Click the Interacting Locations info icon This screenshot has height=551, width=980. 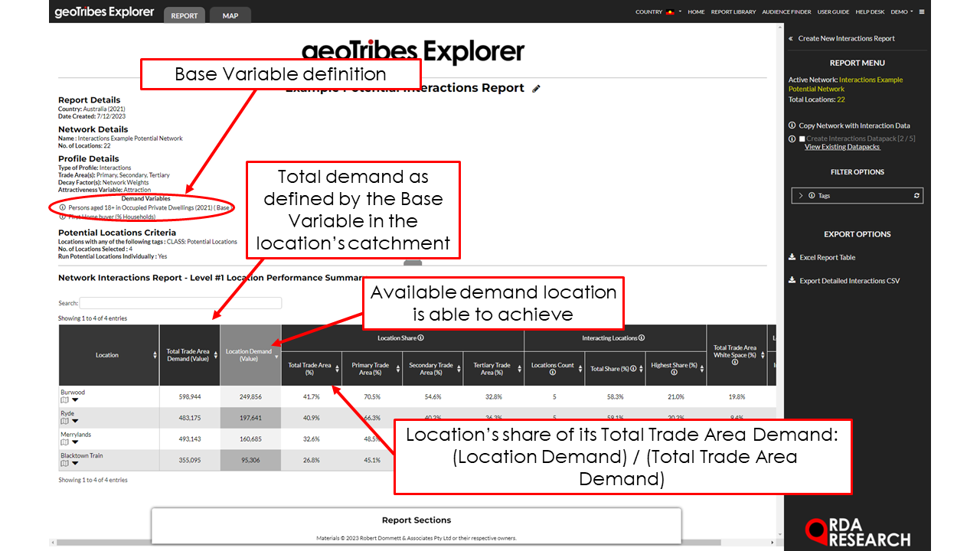[642, 338]
